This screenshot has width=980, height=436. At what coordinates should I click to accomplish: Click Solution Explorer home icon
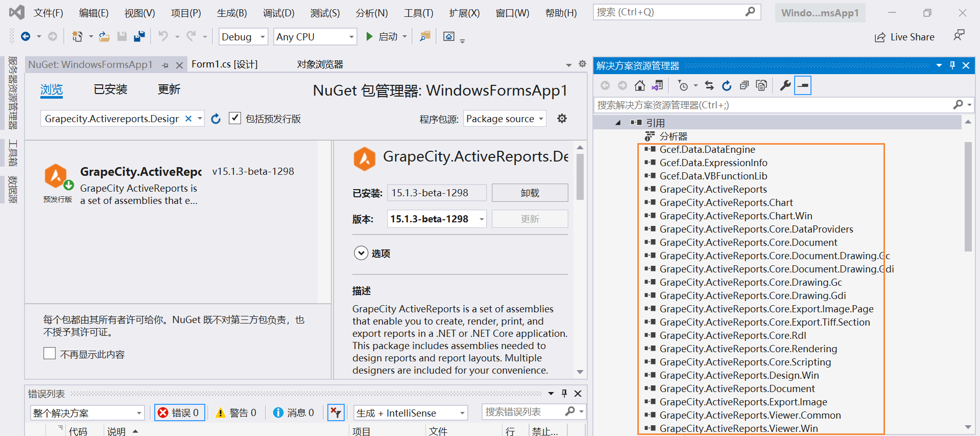pos(640,85)
